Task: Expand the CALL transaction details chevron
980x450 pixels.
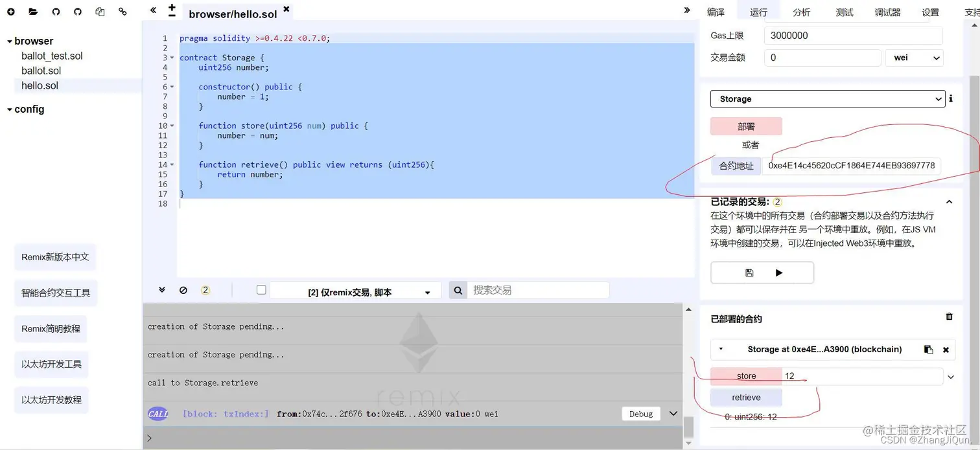Action: (673, 414)
